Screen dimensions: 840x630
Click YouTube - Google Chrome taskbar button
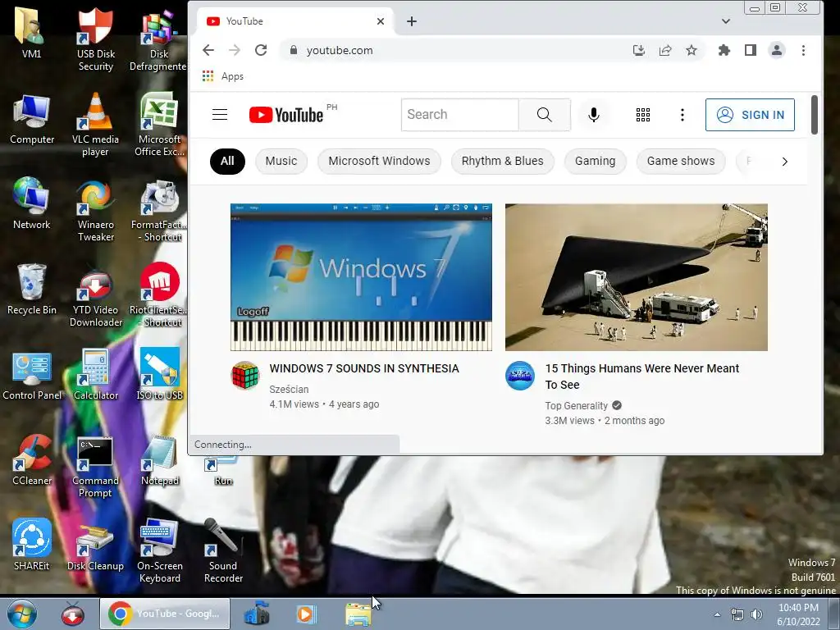tap(165, 614)
